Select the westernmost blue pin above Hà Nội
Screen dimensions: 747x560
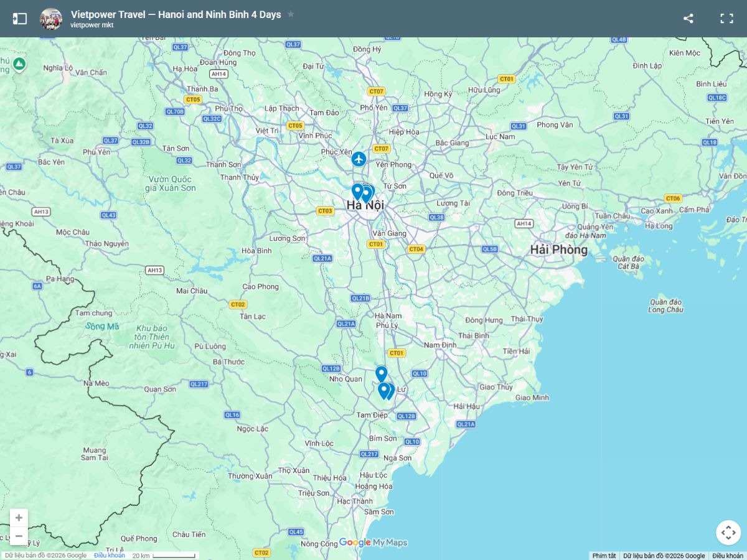click(x=357, y=191)
